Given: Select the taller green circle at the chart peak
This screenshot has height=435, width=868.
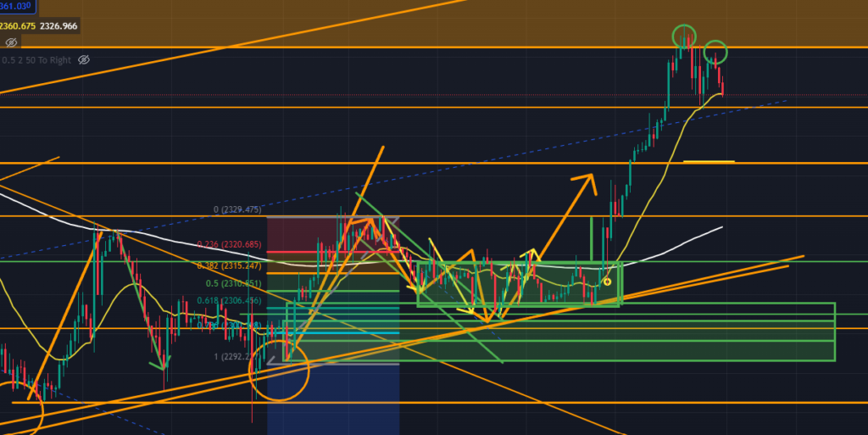Looking at the screenshot, I should pos(684,36).
